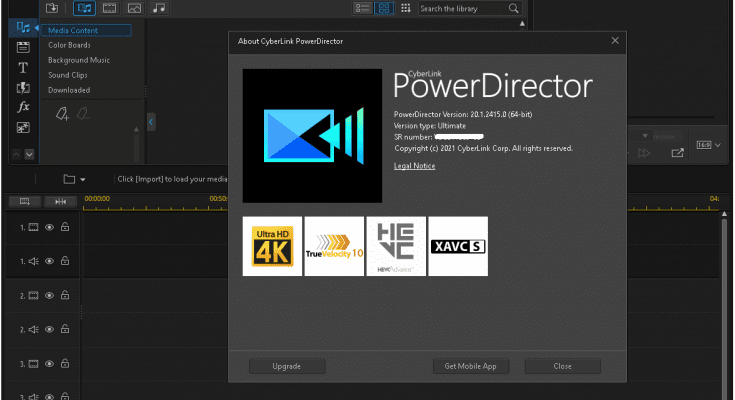Screen dimensions: 735x400
Task: Add a new tag icon
Action: [62, 113]
